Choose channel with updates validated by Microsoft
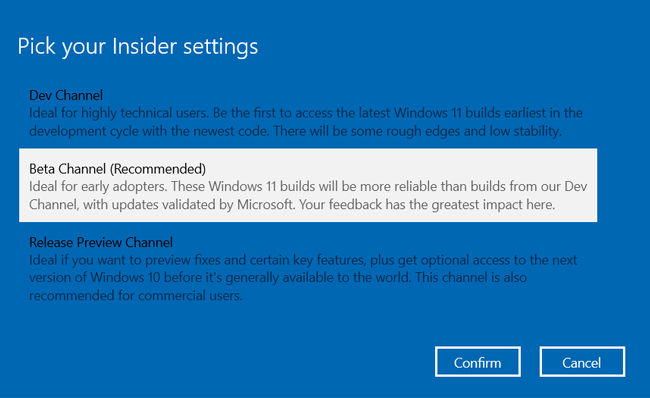This screenshot has height=398, width=650. coord(308,185)
